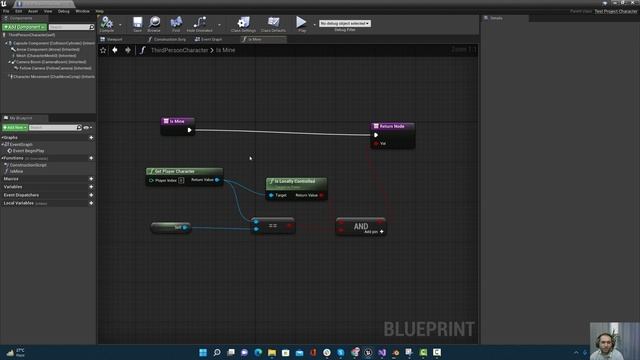Click the function icon in breadcrumb bar
This screenshot has width=640, height=360.
coord(142,50)
